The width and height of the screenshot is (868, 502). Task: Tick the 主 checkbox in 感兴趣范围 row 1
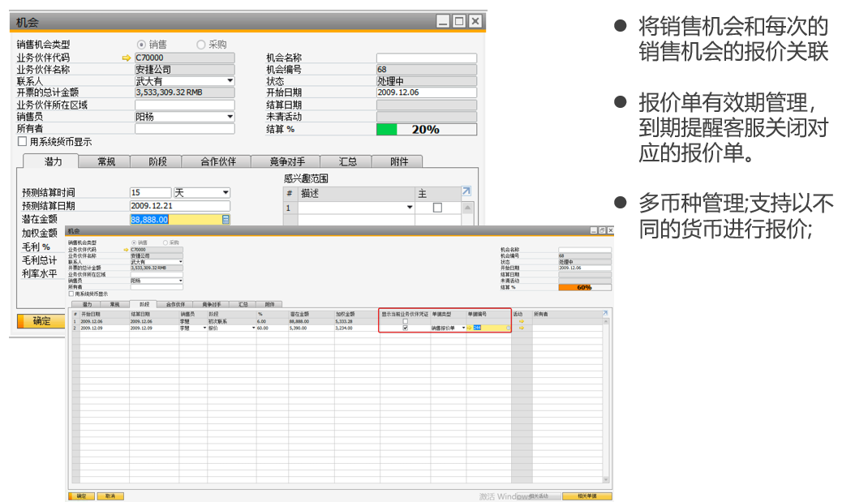[x=437, y=208]
